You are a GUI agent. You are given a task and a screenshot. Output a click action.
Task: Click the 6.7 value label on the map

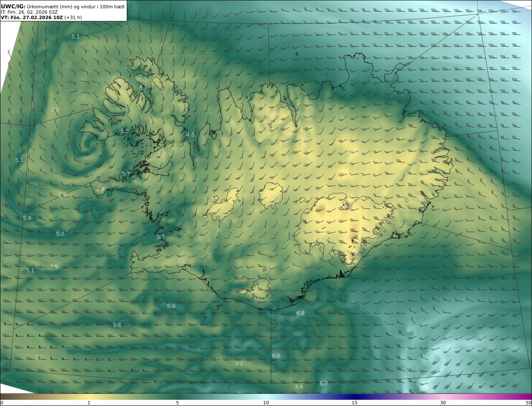tap(324, 383)
